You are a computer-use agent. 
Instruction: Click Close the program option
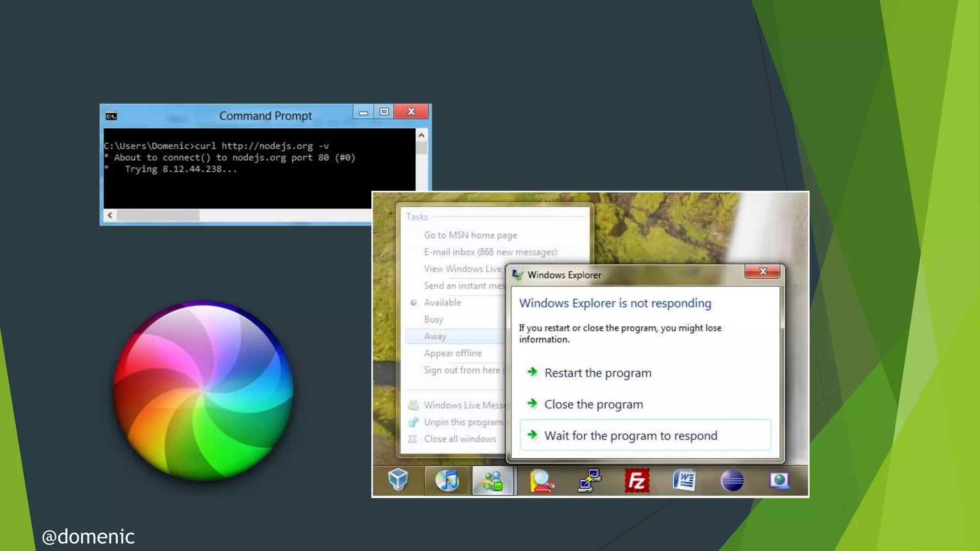coord(593,404)
